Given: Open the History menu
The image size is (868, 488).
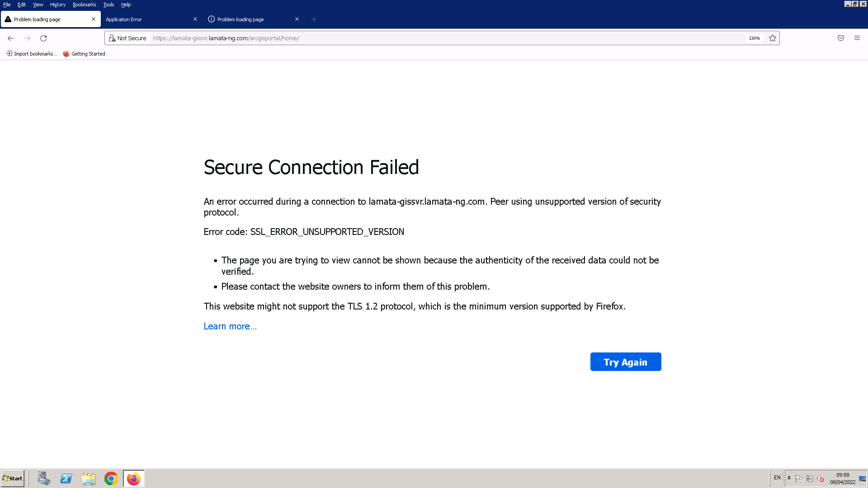Looking at the screenshot, I should click(57, 5).
